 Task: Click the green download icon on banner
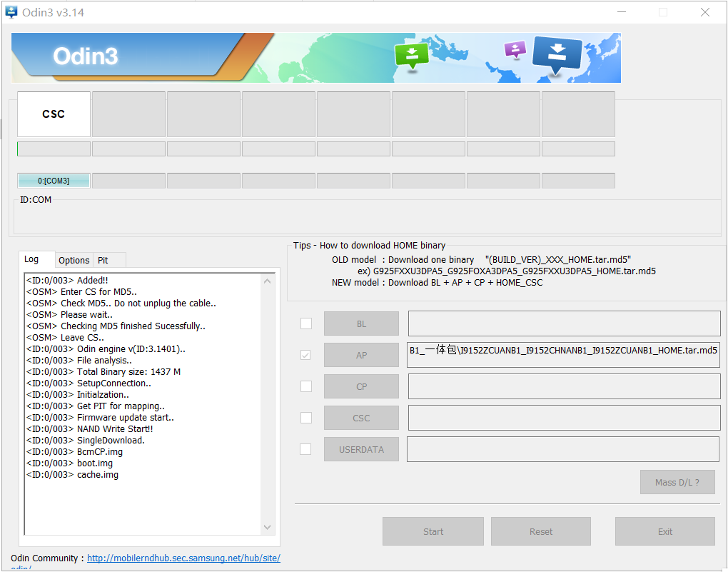[x=411, y=56]
